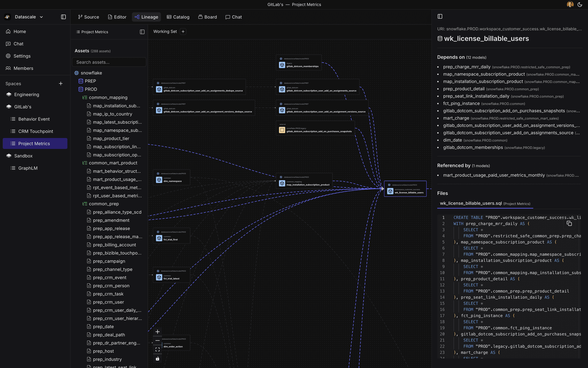Viewport: 588px width, 368px height.
Task: Click inside the Search assets field
Action: click(x=109, y=62)
